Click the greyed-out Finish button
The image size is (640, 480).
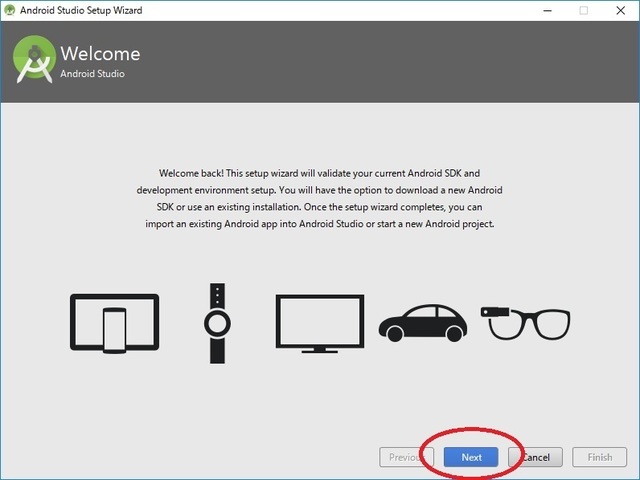[x=599, y=457]
